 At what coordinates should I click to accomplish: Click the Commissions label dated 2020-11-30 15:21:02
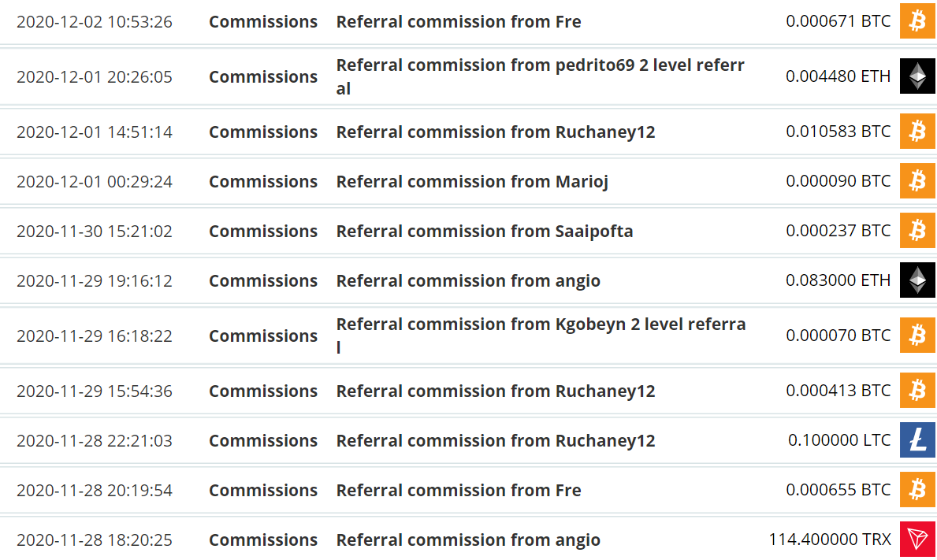263,231
